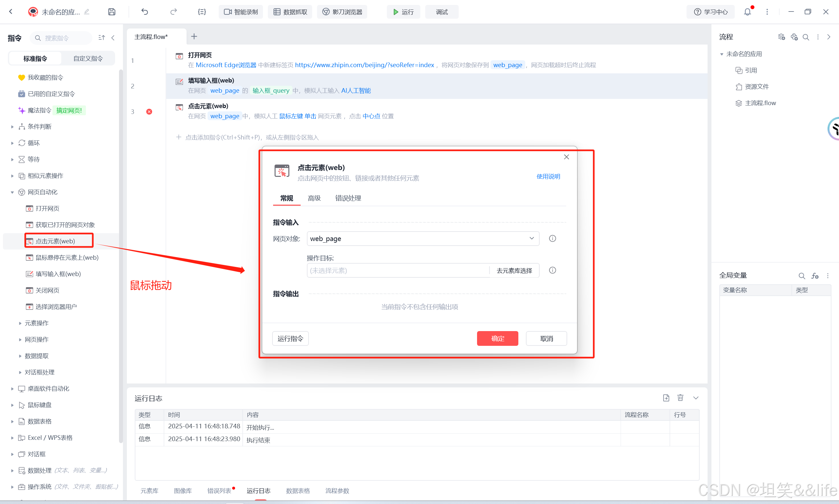Click the save icon in top toolbar
The height and width of the screenshot is (504, 839).
111,12
